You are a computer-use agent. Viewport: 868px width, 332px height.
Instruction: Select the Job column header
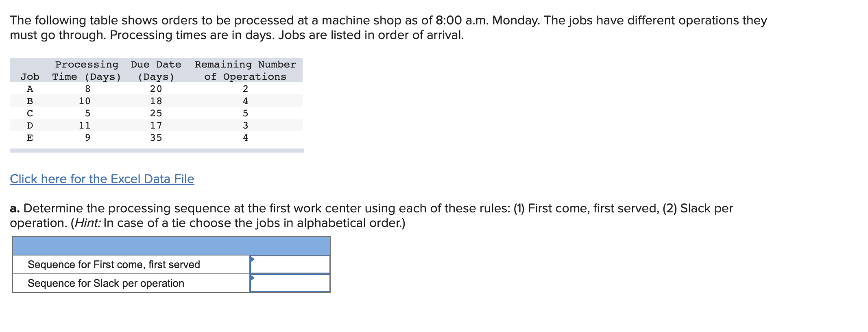29,76
